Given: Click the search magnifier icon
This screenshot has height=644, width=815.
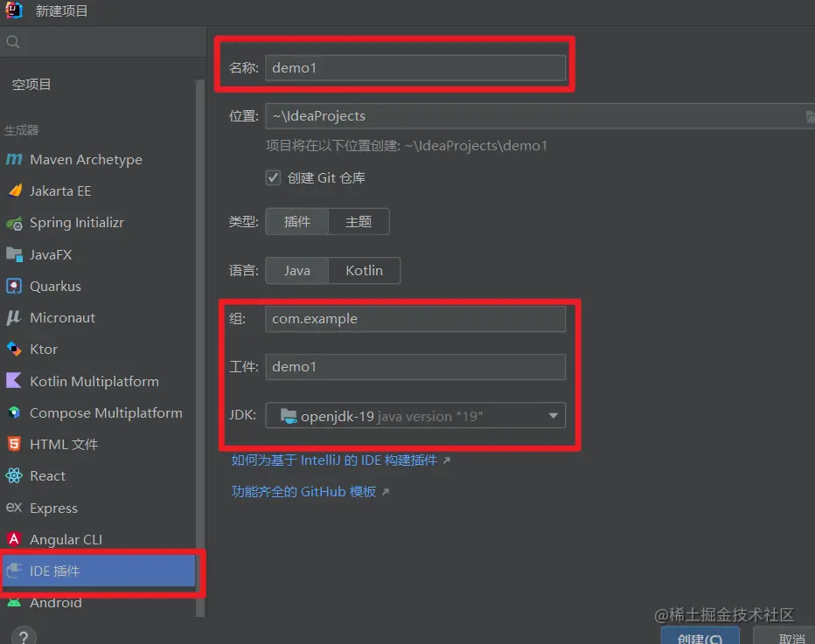Looking at the screenshot, I should [x=13, y=42].
